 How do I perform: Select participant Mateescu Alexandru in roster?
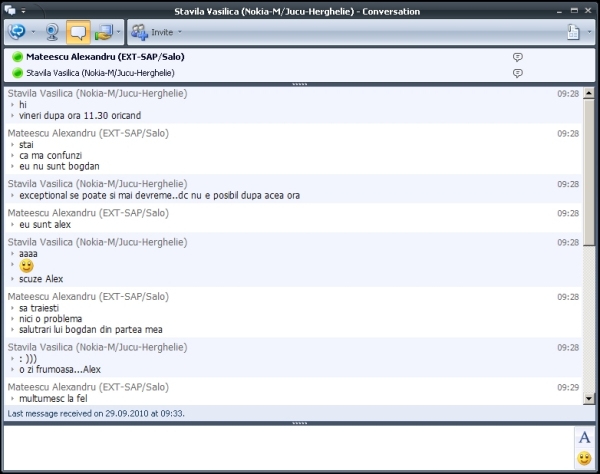105,57
